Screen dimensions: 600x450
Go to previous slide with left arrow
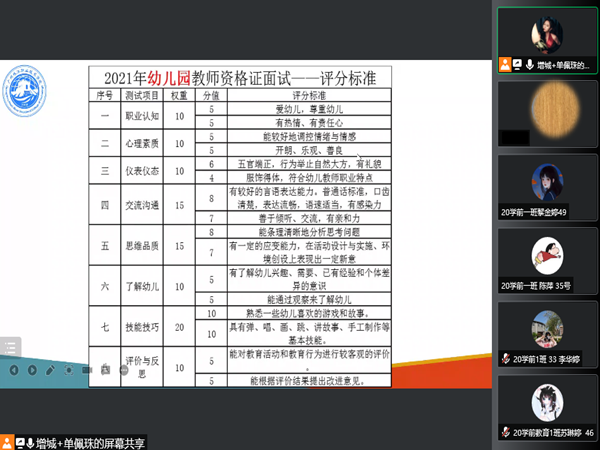(x=16, y=369)
